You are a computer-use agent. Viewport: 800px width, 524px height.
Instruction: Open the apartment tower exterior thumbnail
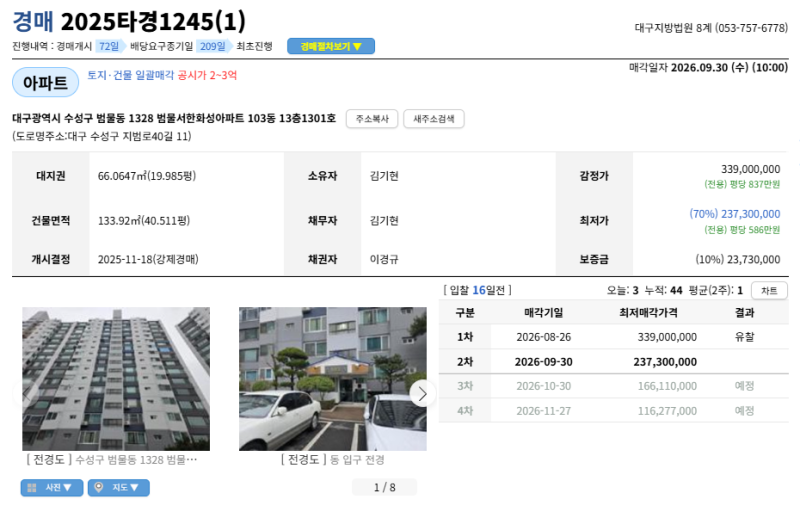tap(116, 379)
